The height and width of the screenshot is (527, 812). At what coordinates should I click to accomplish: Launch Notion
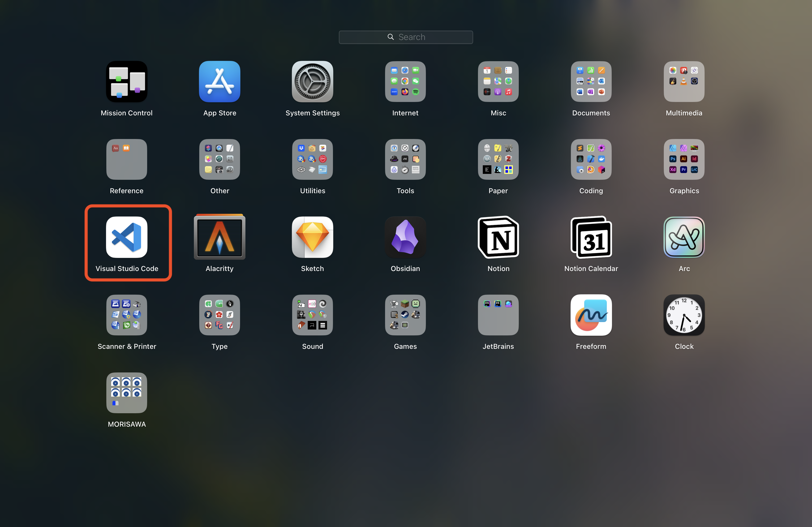pos(498,237)
